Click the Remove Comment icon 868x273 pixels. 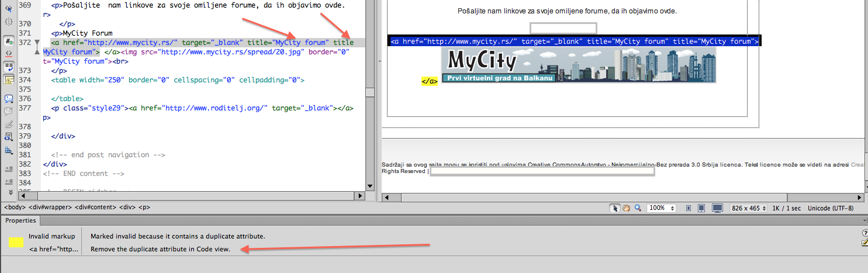pyautogui.click(x=9, y=111)
